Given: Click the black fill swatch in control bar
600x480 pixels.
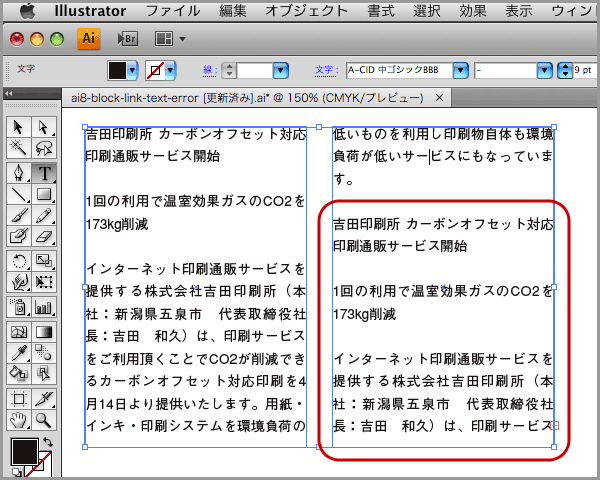Looking at the screenshot, I should click(117, 70).
